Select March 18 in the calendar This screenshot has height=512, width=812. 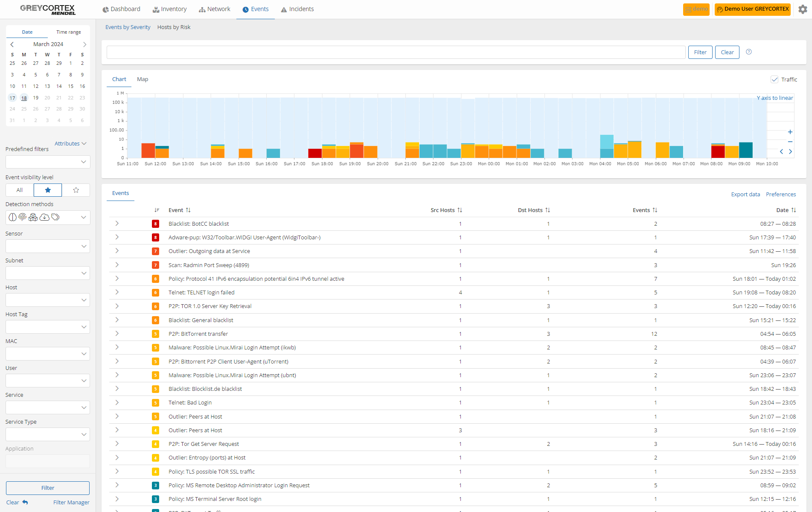coord(24,98)
